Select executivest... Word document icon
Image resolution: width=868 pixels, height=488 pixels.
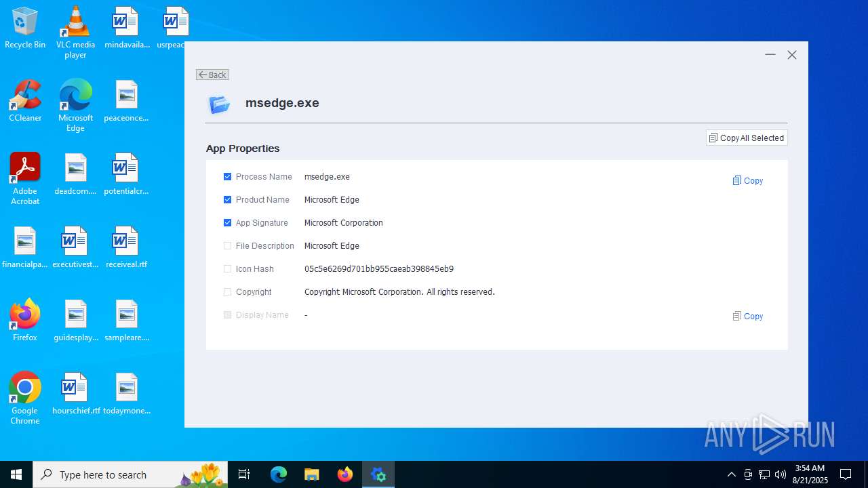(x=75, y=247)
